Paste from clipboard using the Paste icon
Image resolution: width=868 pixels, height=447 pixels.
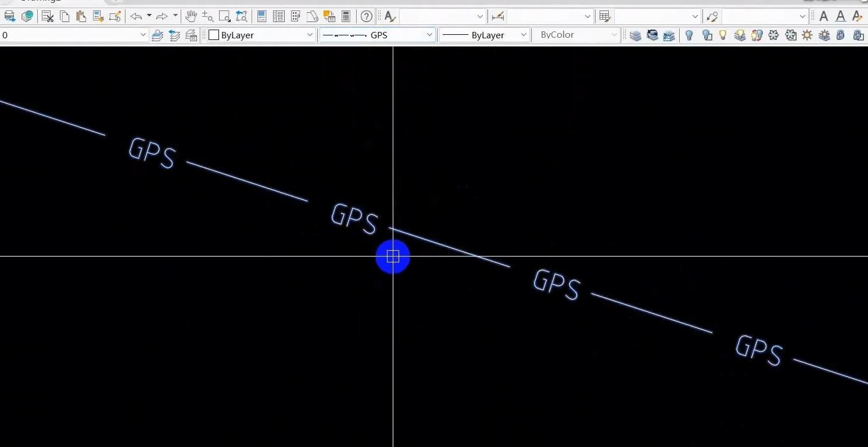tap(81, 16)
